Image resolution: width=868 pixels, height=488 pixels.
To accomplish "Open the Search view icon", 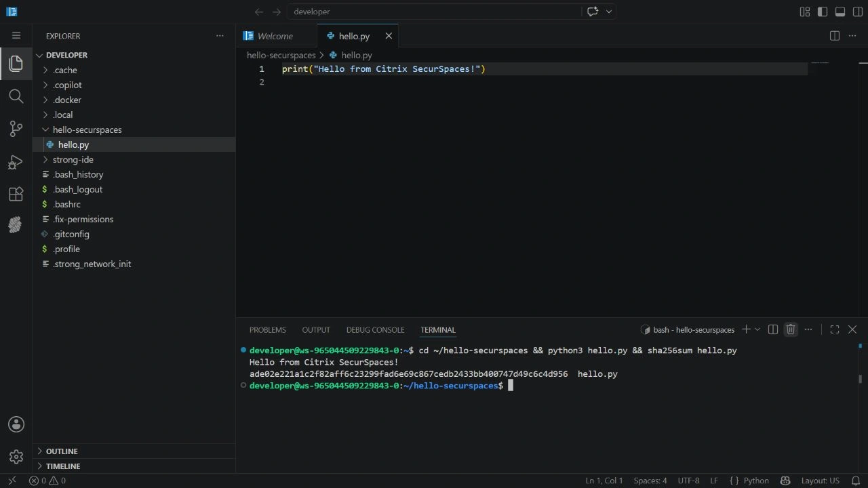I will [16, 96].
